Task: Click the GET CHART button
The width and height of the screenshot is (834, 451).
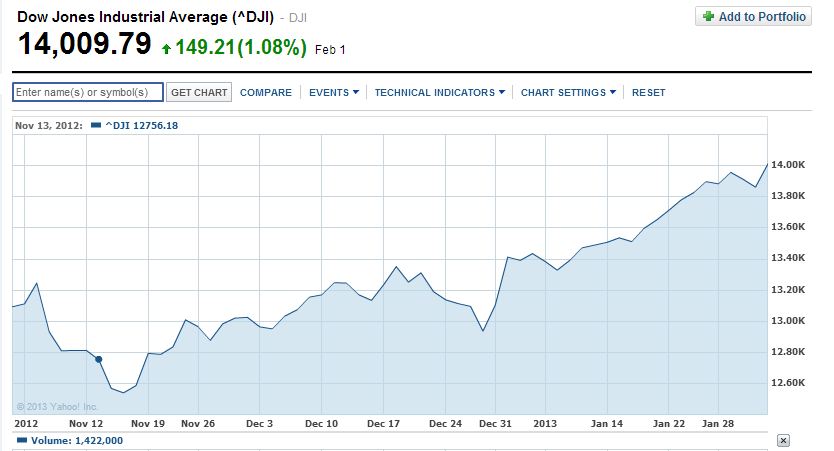Action: (199, 93)
